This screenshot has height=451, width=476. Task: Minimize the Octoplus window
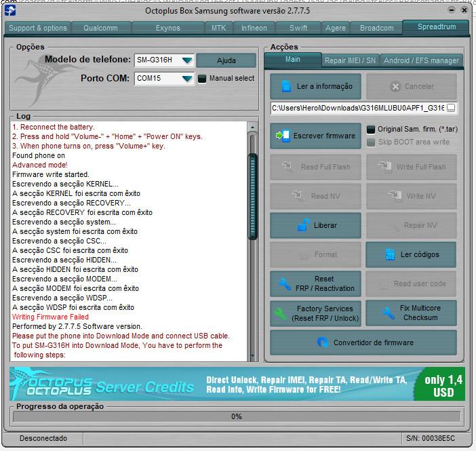452,10
